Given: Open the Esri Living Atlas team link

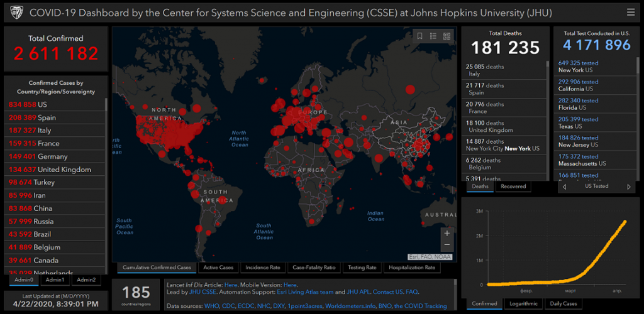Looking at the screenshot, I should click(x=304, y=292).
